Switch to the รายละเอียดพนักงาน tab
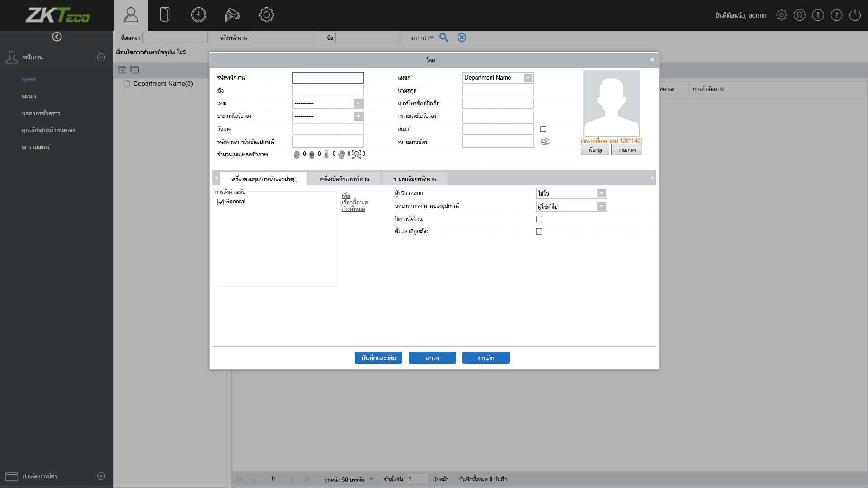The height and width of the screenshot is (488, 868). pos(415,179)
